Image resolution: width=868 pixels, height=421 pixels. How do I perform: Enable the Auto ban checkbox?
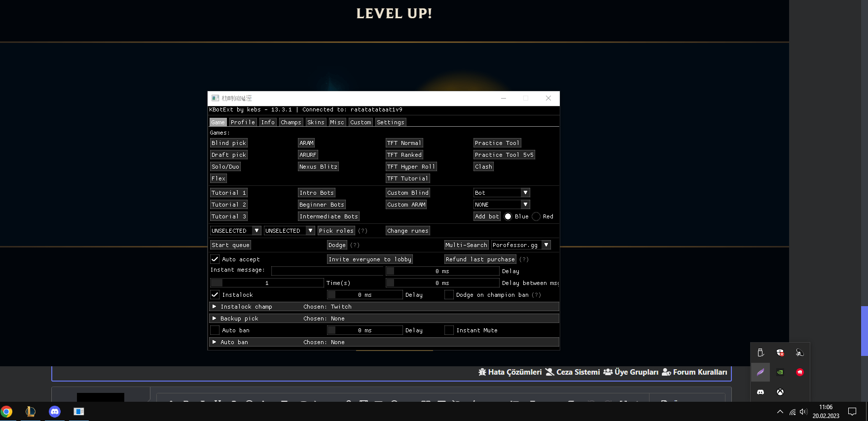click(215, 330)
